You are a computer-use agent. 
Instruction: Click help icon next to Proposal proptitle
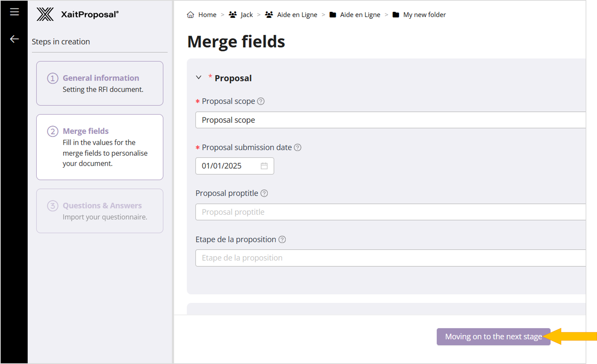click(264, 193)
